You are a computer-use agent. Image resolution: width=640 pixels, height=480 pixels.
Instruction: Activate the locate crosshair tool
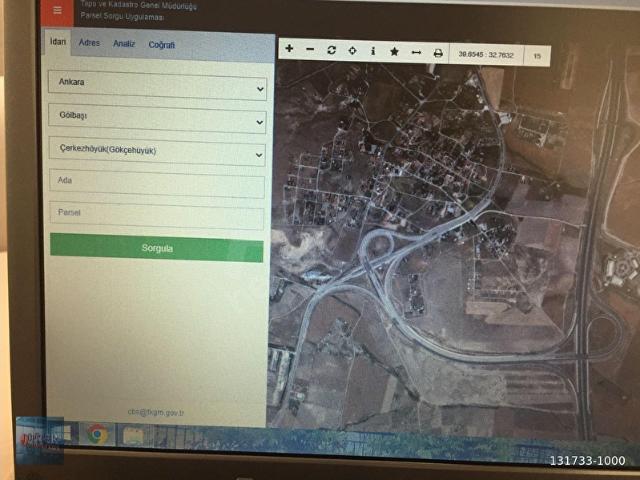pyautogui.click(x=352, y=51)
